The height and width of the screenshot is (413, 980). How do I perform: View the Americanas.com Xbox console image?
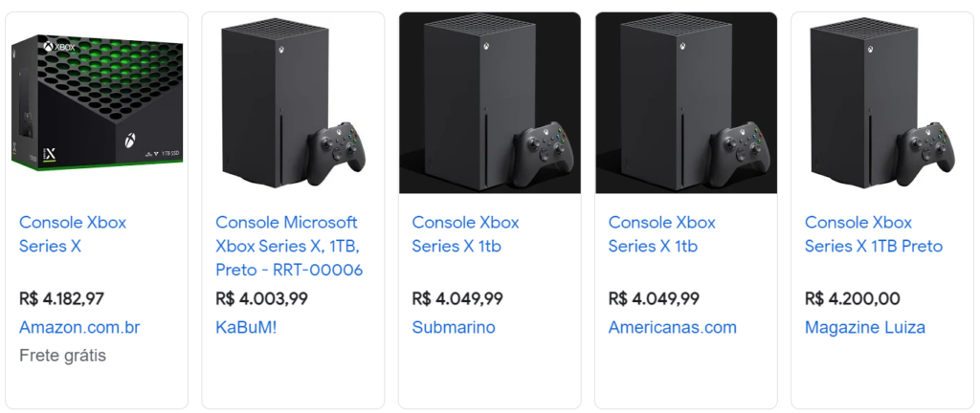(685, 102)
